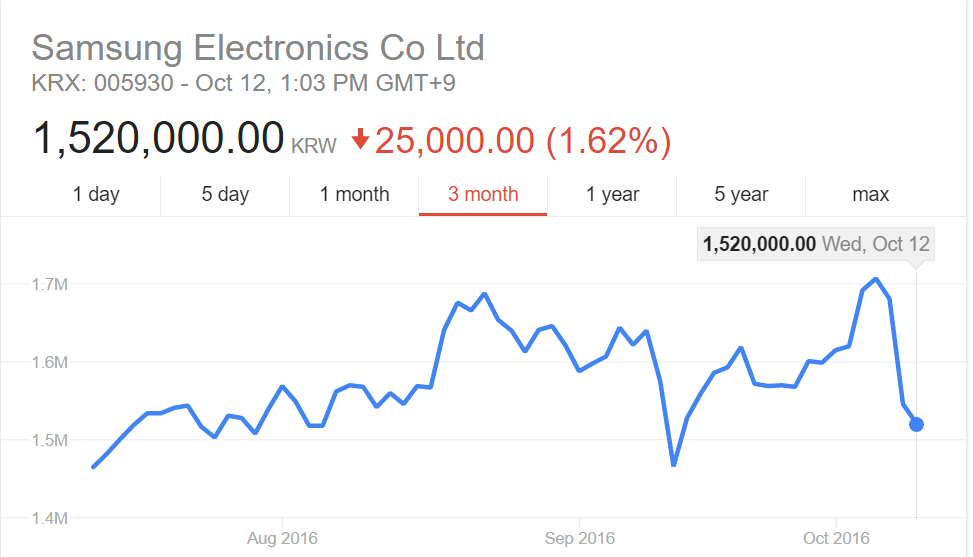This screenshot has width=973, height=557.
Task: Click the Aug 2016 axis label
Action: point(282,538)
